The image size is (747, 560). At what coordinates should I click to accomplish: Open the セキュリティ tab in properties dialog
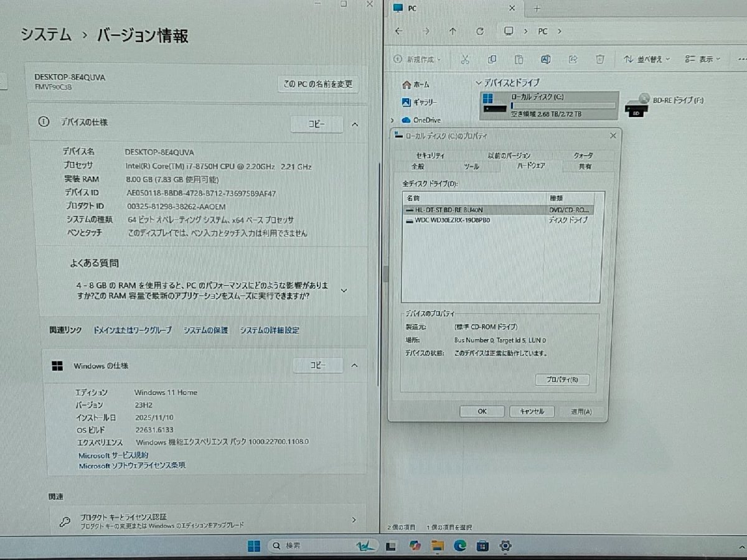click(431, 155)
